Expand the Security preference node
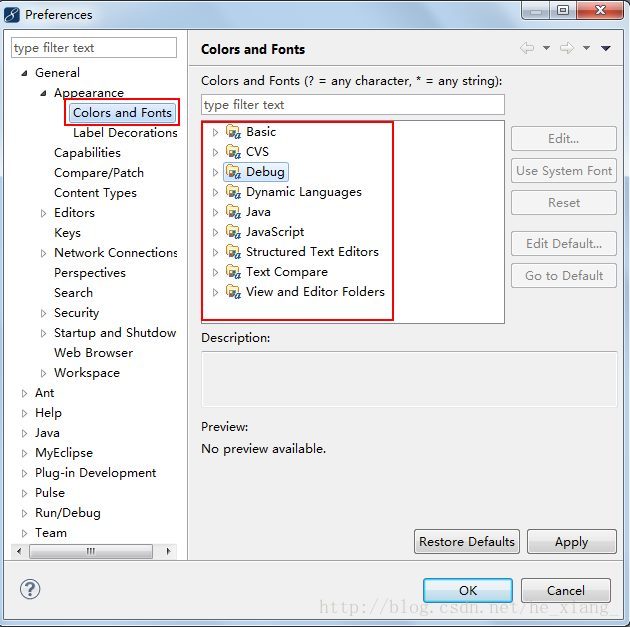 coord(43,313)
